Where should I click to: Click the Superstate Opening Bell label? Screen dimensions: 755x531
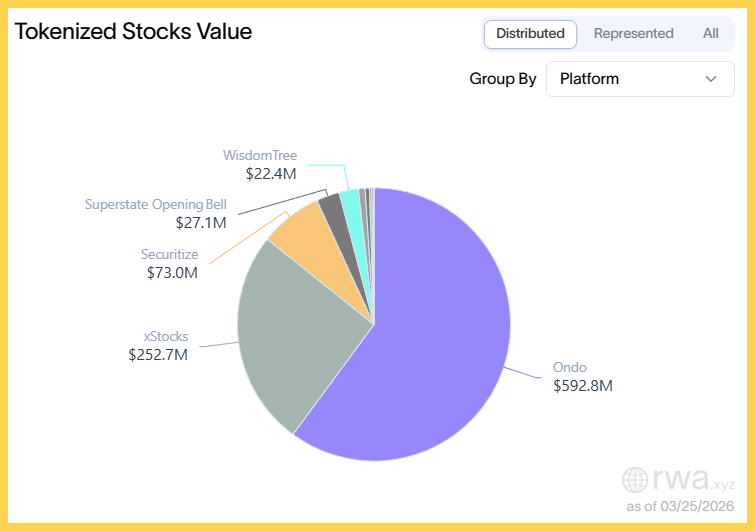tap(156, 205)
